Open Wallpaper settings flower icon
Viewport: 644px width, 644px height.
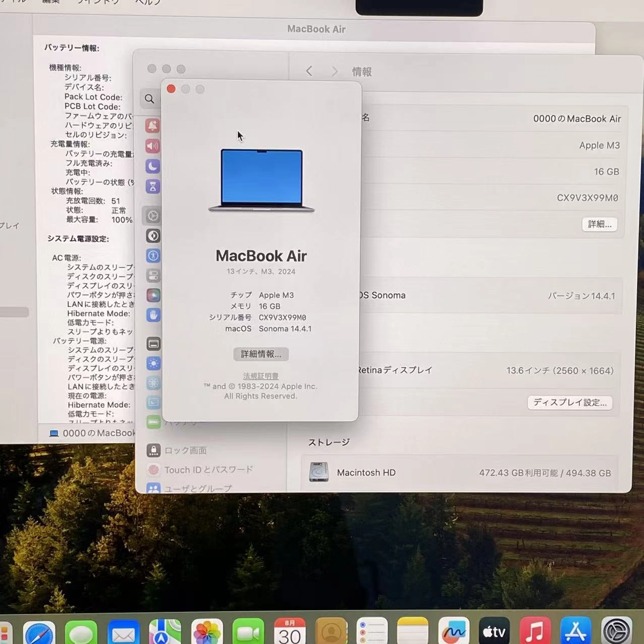153,383
